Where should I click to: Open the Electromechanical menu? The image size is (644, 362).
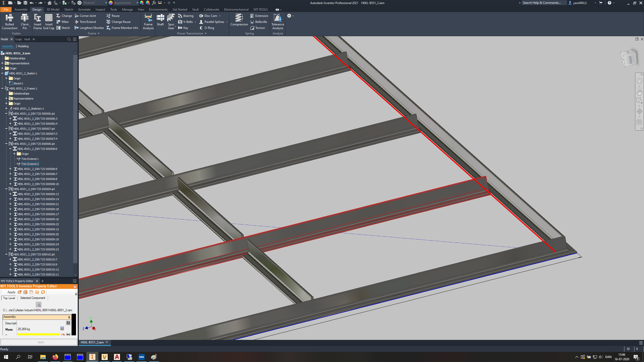[236, 9]
